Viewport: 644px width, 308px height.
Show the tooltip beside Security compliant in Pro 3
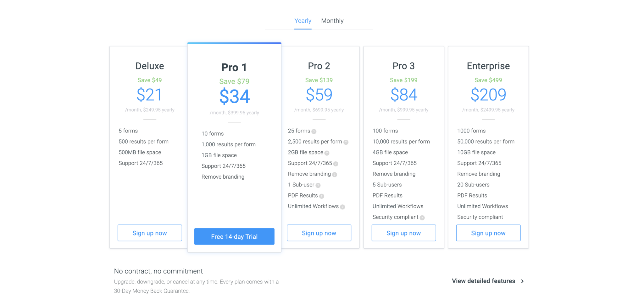pyautogui.click(x=422, y=217)
